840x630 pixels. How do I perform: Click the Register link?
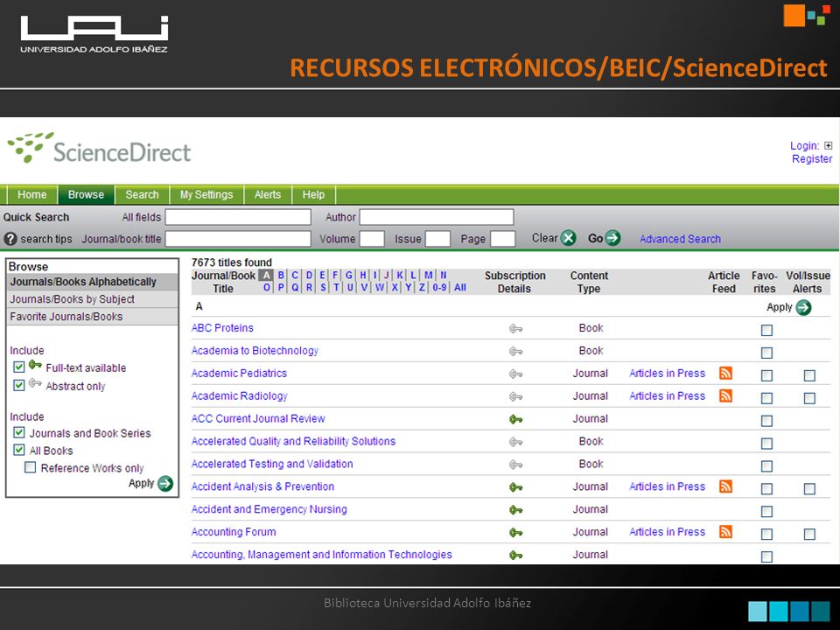(812, 159)
